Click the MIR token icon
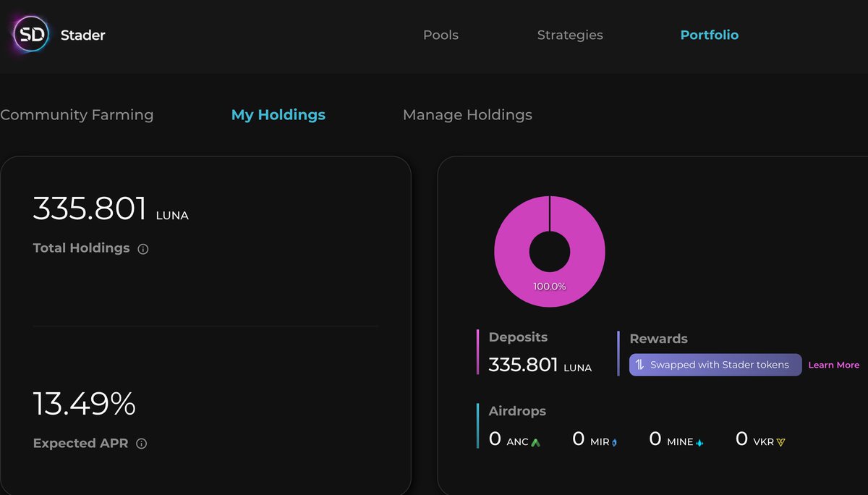 (x=615, y=441)
